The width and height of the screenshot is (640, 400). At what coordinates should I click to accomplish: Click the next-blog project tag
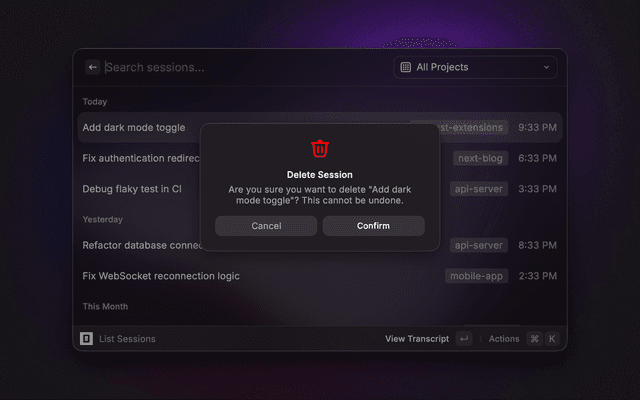pyautogui.click(x=480, y=158)
